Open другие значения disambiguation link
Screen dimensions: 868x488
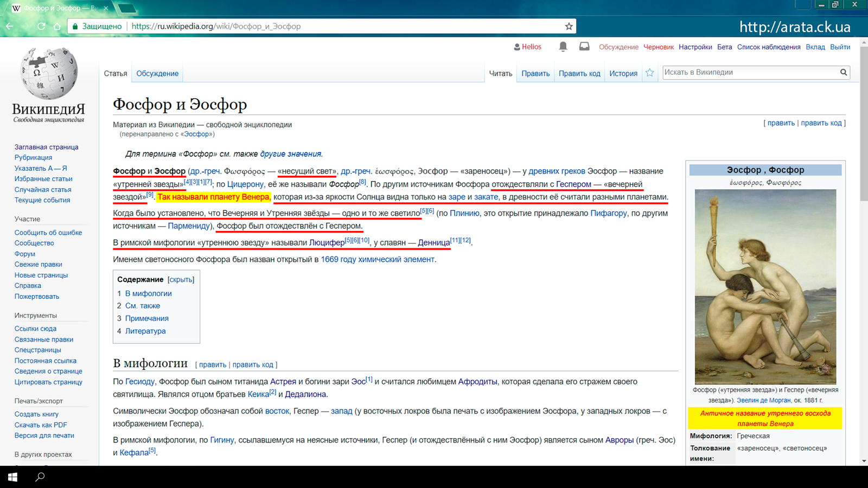point(291,153)
